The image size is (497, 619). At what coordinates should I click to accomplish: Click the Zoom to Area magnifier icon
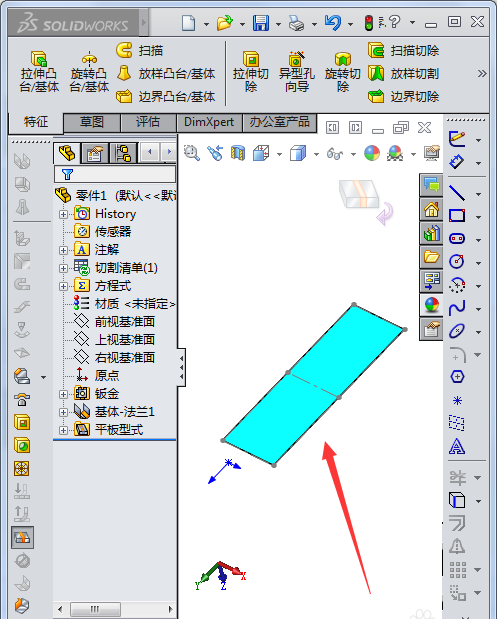(x=192, y=153)
